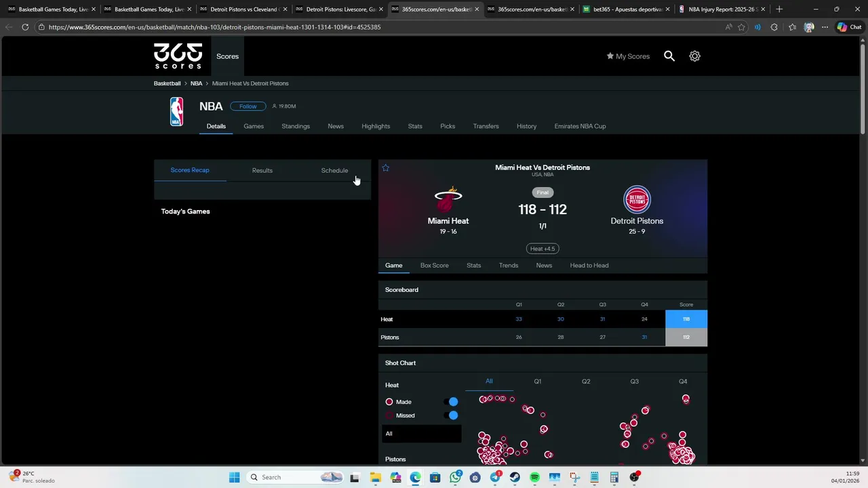Toggle Heat Missed shots switch
868x488 pixels.
pyautogui.click(x=452, y=415)
